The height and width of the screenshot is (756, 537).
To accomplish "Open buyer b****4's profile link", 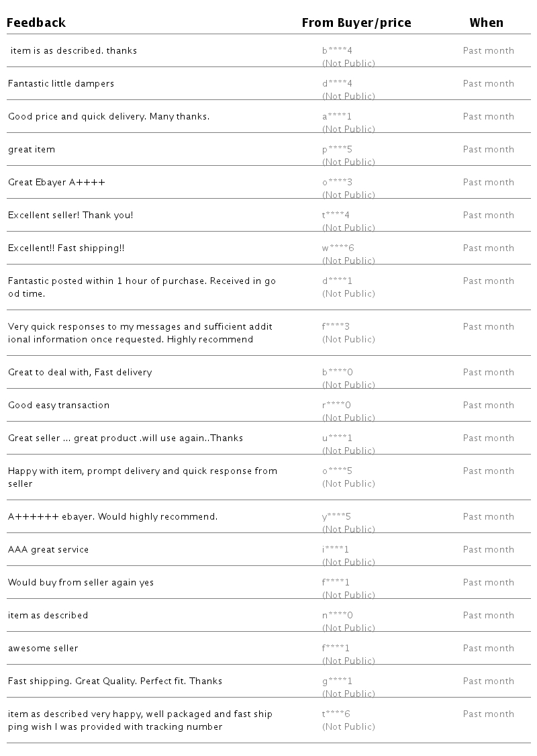I will coord(337,50).
